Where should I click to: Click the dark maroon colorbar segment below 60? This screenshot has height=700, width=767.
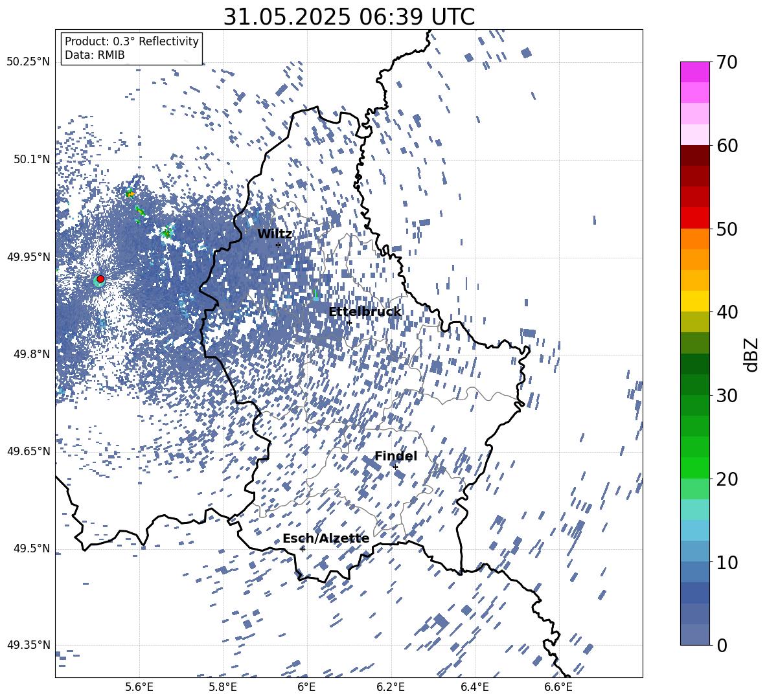point(695,155)
